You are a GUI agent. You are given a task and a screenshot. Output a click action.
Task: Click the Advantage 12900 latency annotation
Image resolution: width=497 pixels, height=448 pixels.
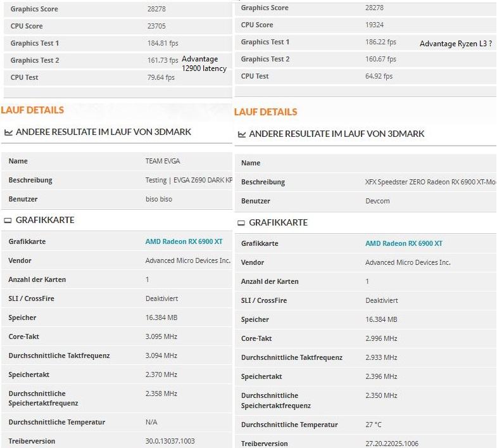[x=204, y=64]
